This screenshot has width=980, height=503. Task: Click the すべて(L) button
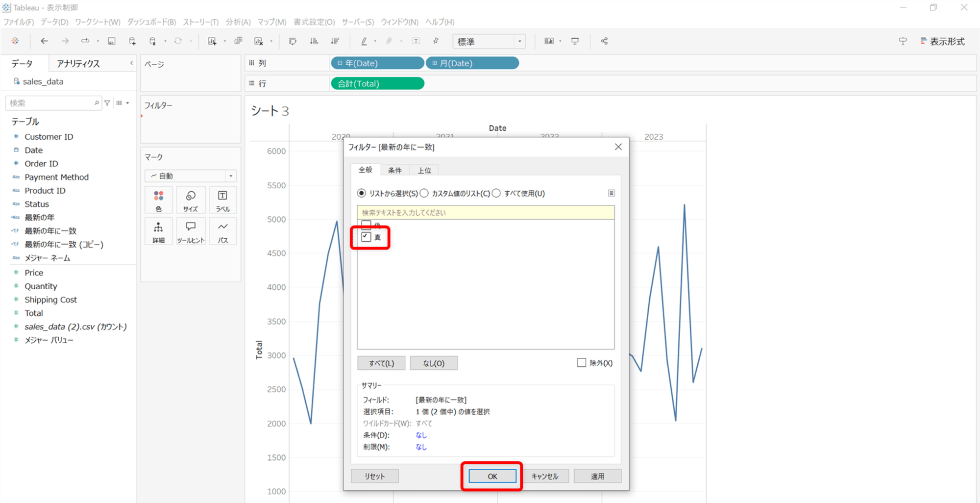point(381,363)
